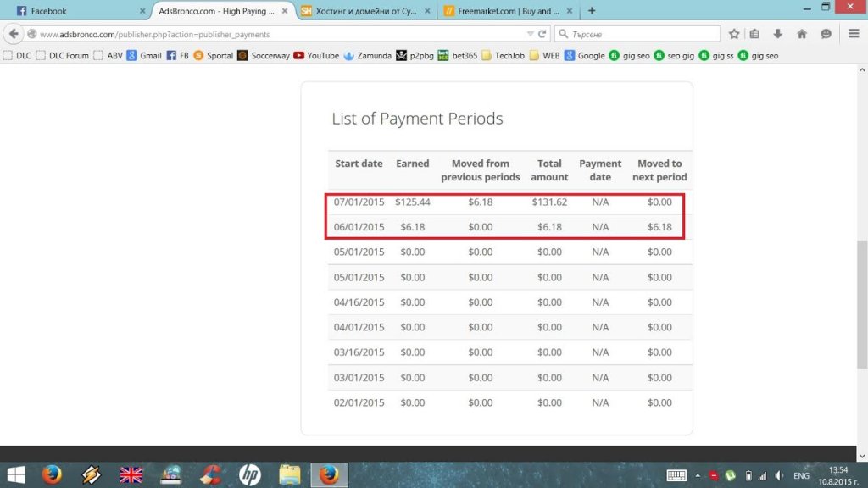Open the HP taskbar icon
The width and height of the screenshot is (868, 488).
click(250, 474)
